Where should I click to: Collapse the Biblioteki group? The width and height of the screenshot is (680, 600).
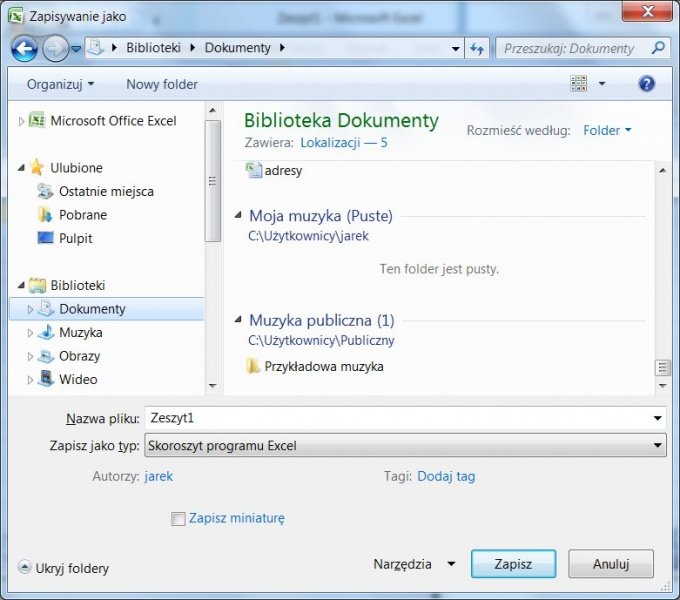[x=21, y=285]
